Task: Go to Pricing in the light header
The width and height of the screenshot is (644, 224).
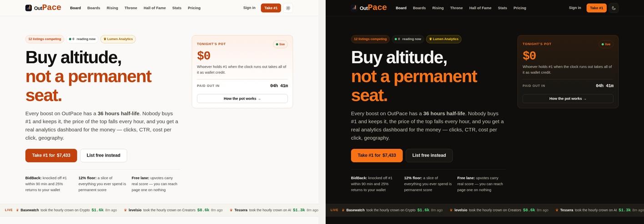Action: tap(194, 8)
